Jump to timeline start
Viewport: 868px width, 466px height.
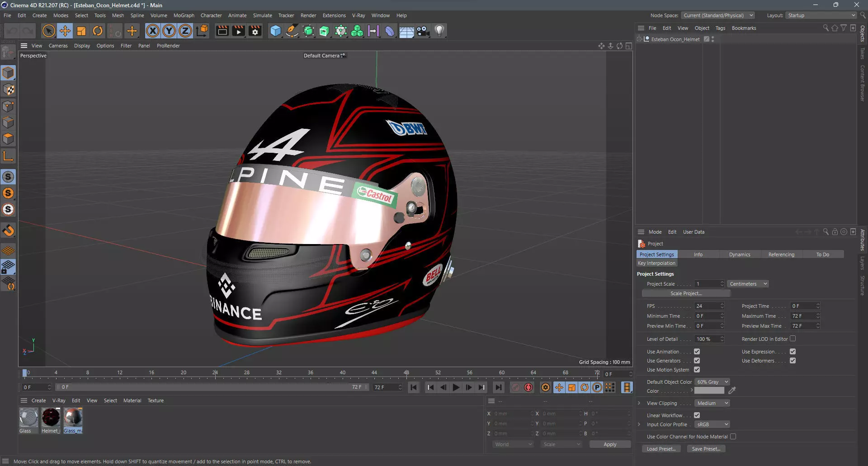click(413, 387)
